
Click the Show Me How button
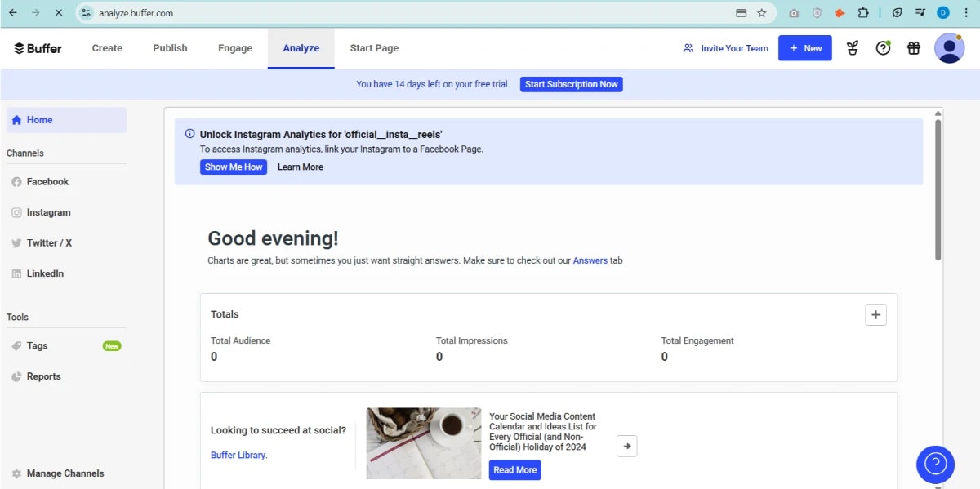pos(234,167)
